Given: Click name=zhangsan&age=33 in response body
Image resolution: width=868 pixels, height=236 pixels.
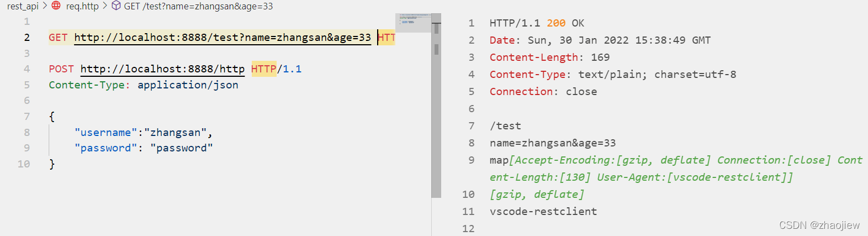Looking at the screenshot, I should [x=553, y=143].
